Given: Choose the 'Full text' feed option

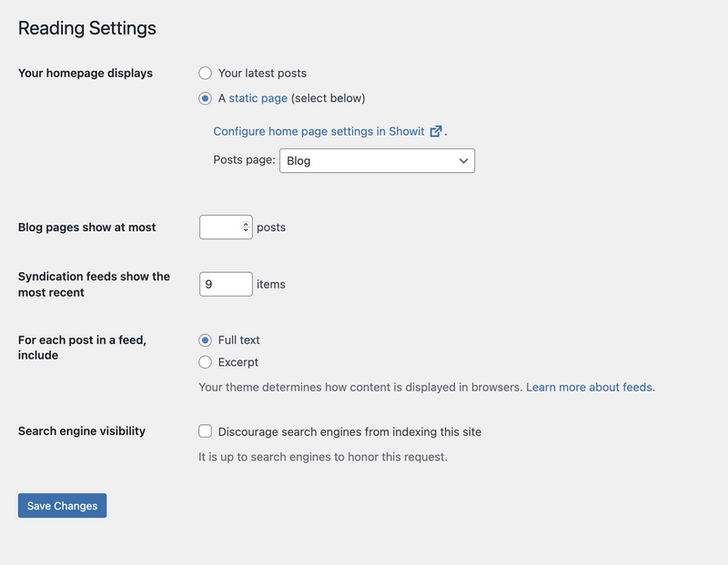Looking at the screenshot, I should click(x=206, y=340).
